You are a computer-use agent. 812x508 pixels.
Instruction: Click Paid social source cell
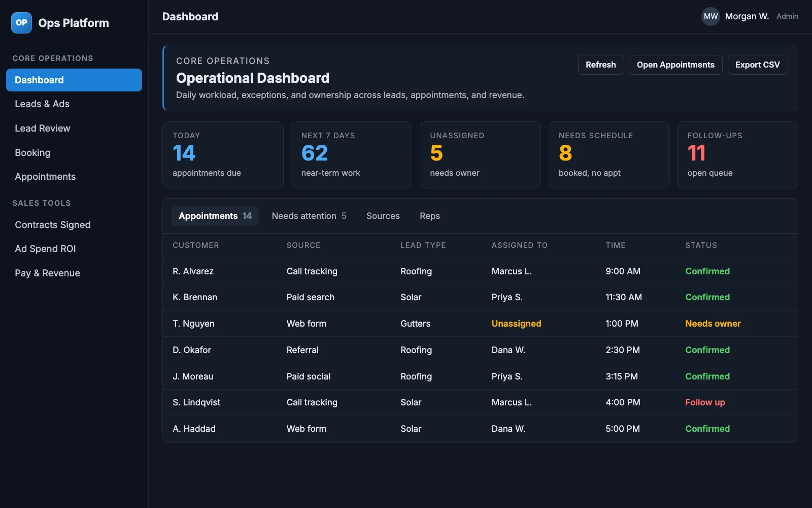pyautogui.click(x=309, y=376)
